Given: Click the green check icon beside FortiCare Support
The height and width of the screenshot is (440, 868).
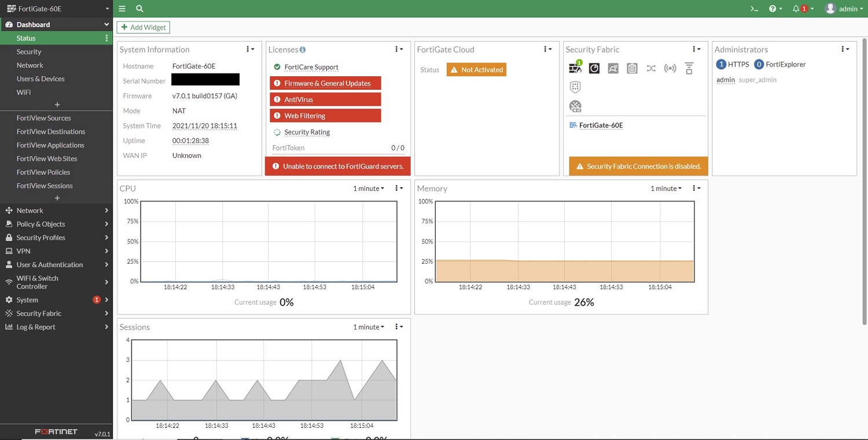Looking at the screenshot, I should [277, 67].
